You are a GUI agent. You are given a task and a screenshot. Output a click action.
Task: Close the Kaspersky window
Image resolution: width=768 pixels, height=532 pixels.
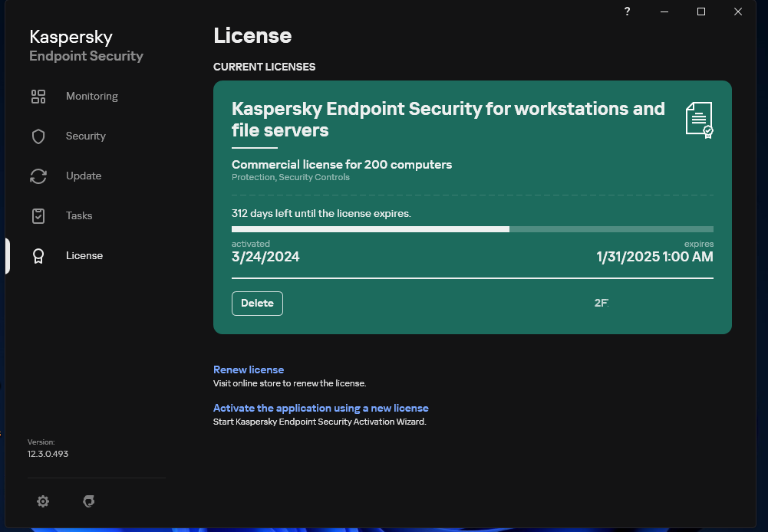click(x=738, y=11)
